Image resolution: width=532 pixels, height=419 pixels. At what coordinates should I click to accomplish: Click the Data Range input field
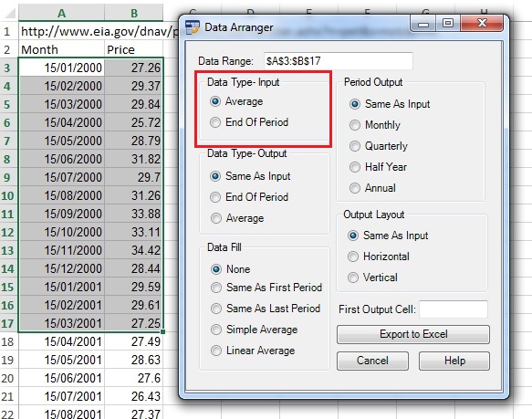[339, 61]
